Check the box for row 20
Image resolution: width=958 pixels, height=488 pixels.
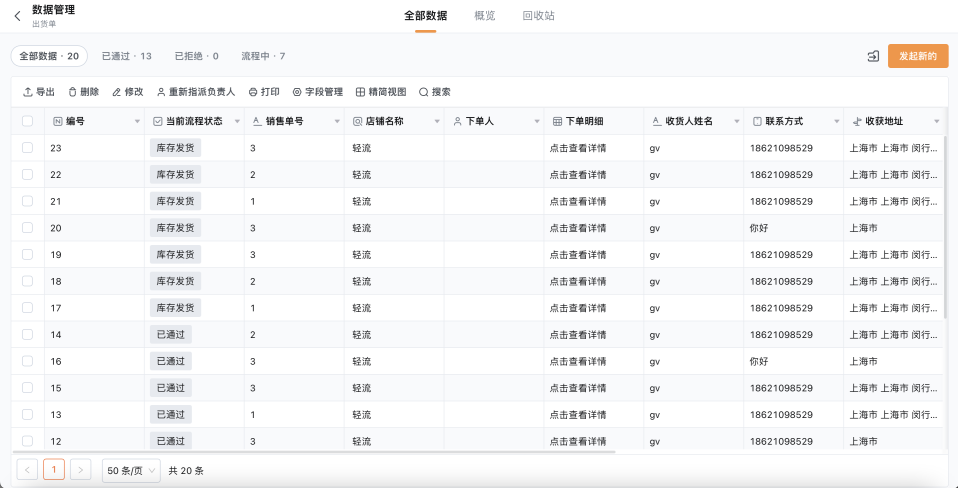(x=27, y=228)
